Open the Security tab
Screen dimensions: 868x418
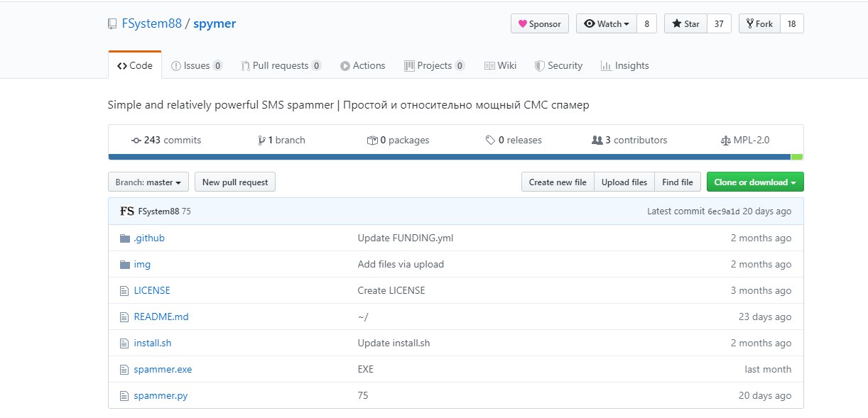tap(558, 65)
